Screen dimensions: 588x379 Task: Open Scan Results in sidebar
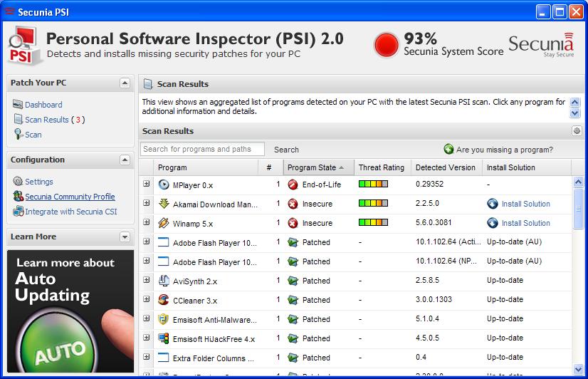pos(47,120)
